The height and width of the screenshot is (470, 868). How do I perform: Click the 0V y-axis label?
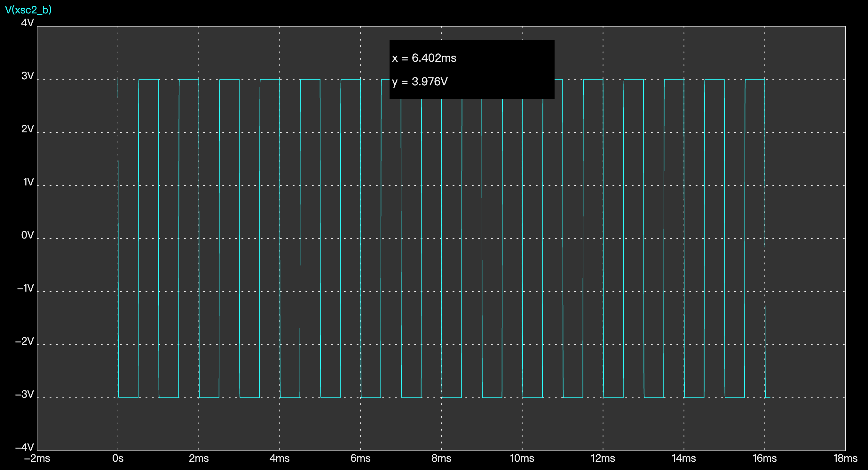28,235
